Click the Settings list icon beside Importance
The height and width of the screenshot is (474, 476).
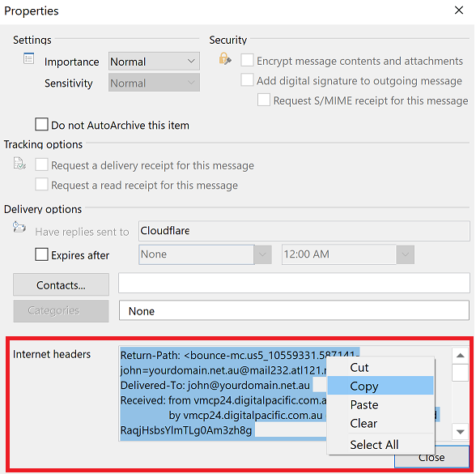point(29,58)
